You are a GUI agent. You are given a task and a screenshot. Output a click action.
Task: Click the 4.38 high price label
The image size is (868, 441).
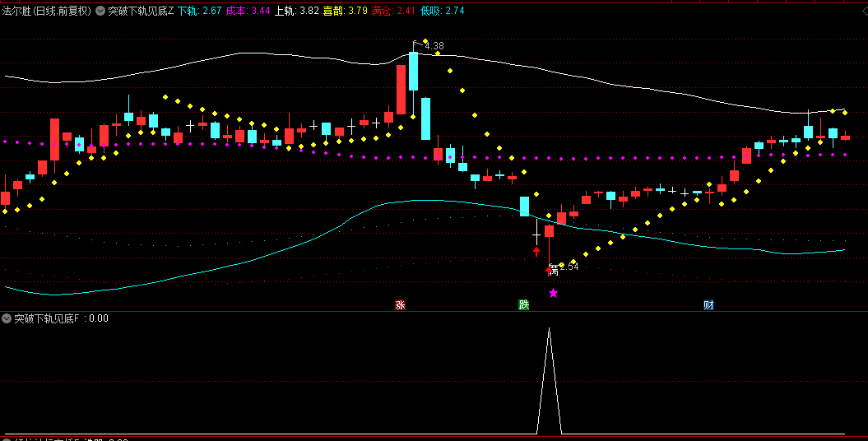point(434,46)
